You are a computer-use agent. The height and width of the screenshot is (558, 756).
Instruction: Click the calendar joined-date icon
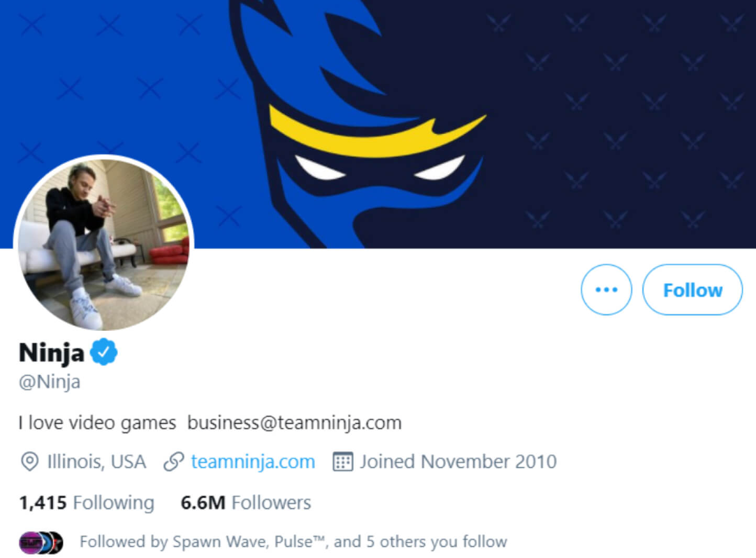(343, 462)
